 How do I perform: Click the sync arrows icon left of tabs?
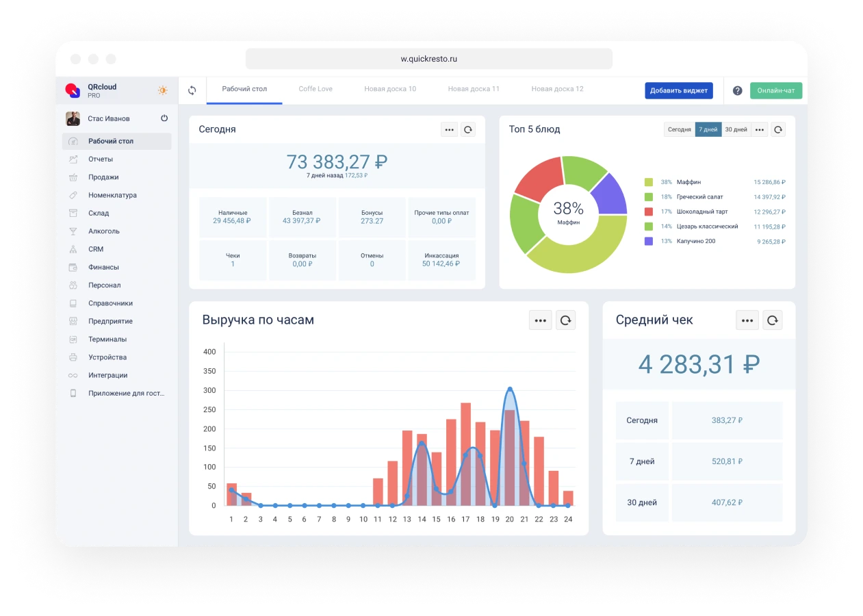click(x=192, y=90)
